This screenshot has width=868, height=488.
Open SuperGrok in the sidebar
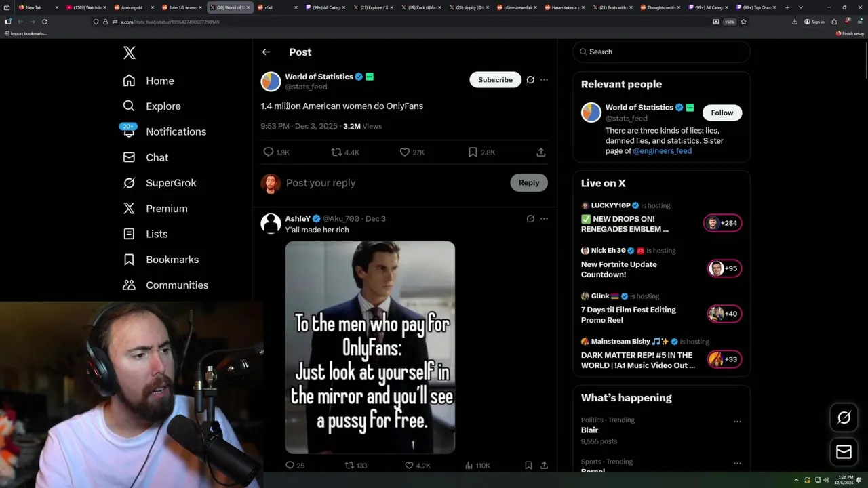click(x=159, y=183)
